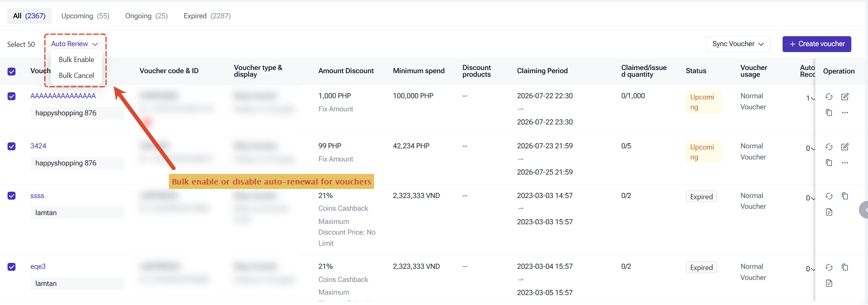Choose Bulk Enable from Auto Renew menu
Viewport: 868px width, 305px height.
tap(76, 60)
